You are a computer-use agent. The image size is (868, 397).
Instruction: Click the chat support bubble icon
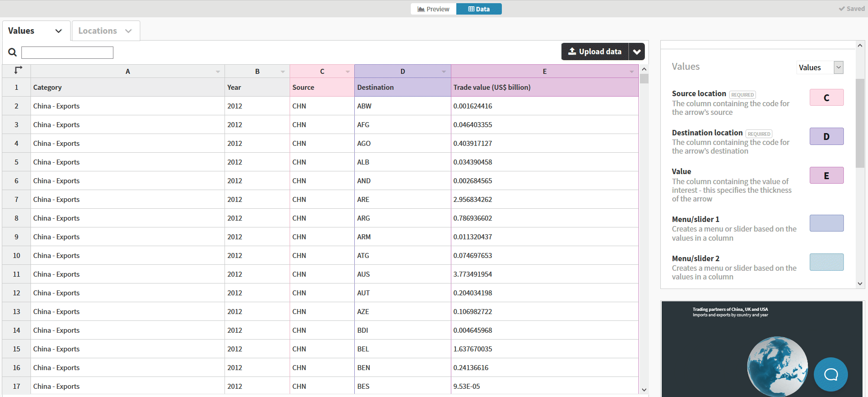(x=831, y=374)
